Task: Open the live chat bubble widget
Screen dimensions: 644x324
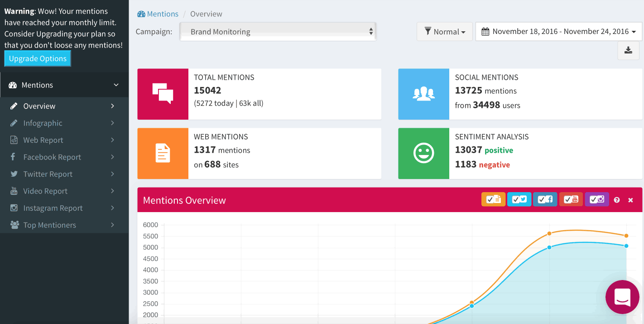Action: (x=622, y=297)
